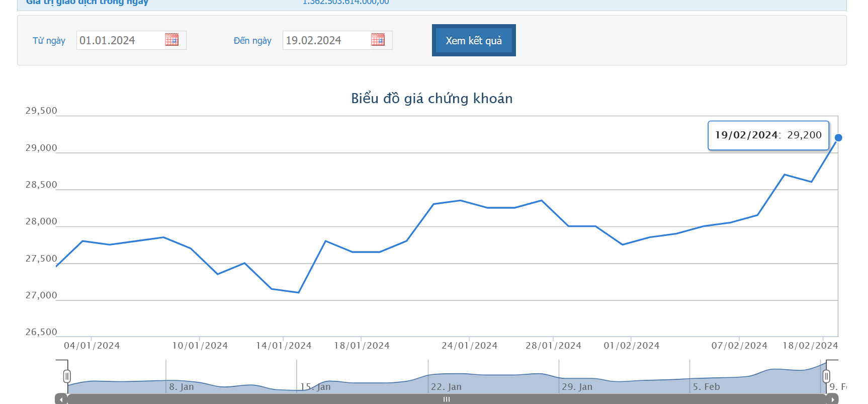
Task: Click the 29,500 y-axis label
Action: point(41,111)
